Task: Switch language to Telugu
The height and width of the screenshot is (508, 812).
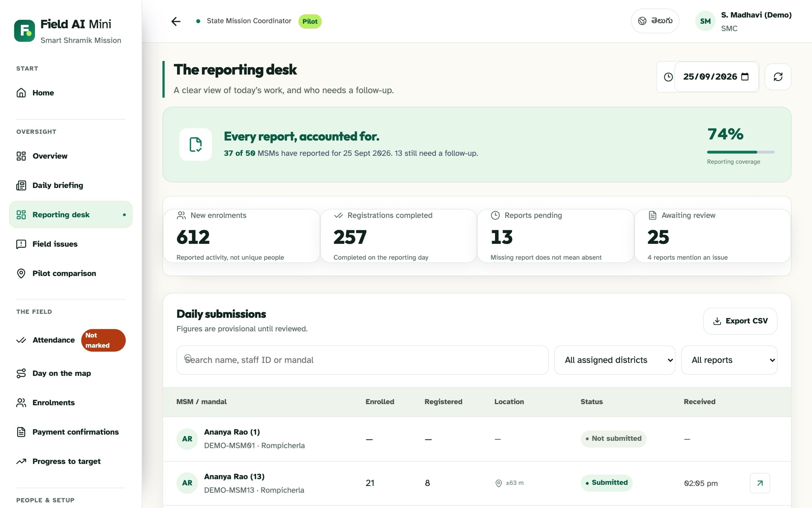Action: pos(655,21)
